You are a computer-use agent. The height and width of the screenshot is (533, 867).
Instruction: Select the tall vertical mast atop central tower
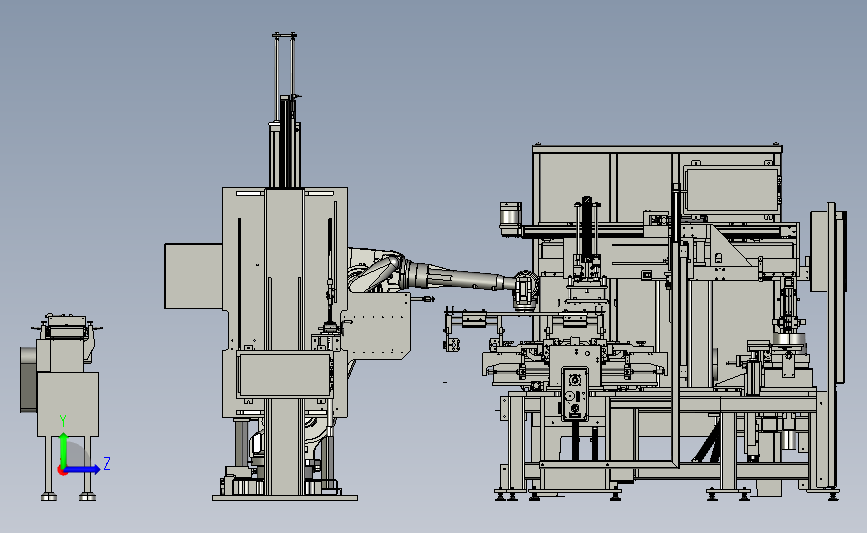click(285, 111)
